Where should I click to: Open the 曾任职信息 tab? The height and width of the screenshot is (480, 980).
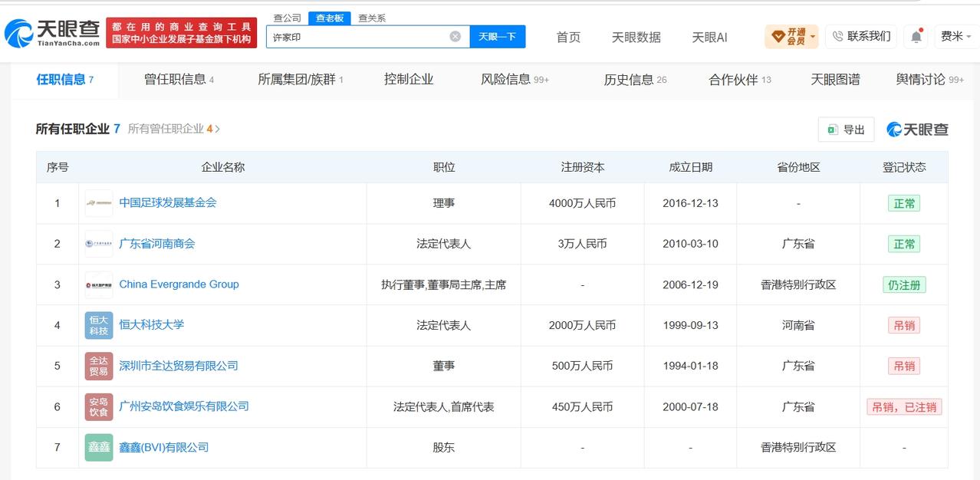[179, 80]
